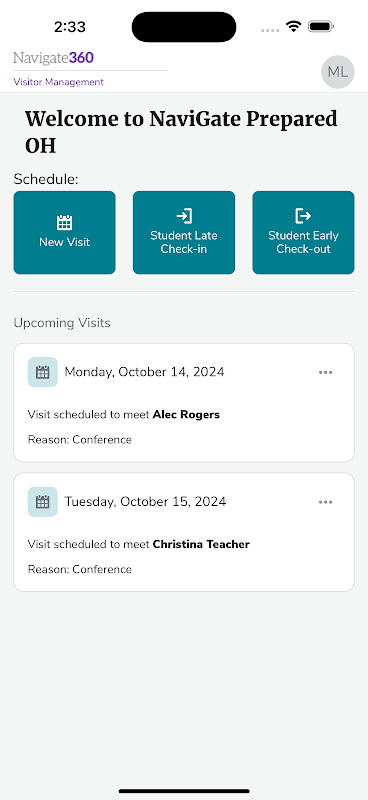Open options menu for Monday October 14 visit
Viewport: 368px width, 800px height.
pos(326,372)
